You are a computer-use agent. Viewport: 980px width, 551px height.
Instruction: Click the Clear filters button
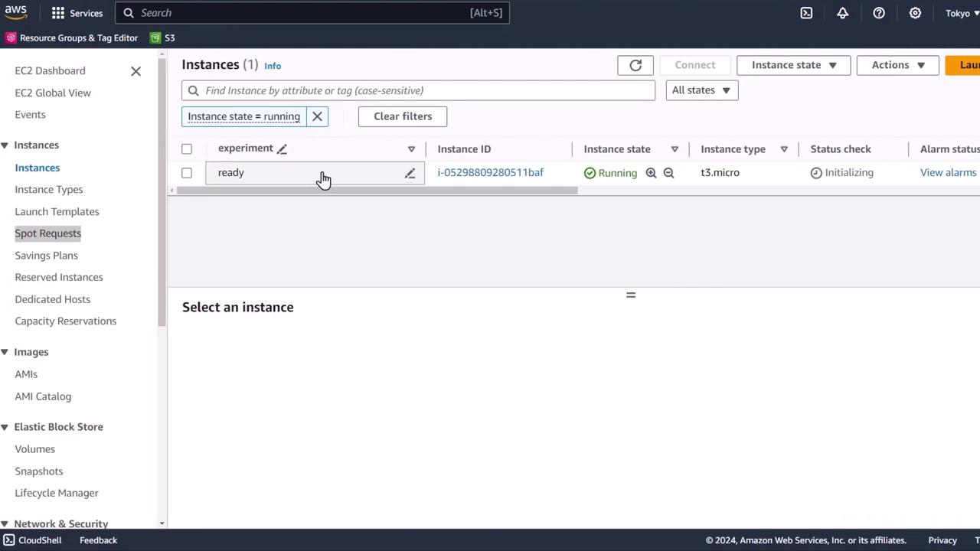tap(403, 116)
